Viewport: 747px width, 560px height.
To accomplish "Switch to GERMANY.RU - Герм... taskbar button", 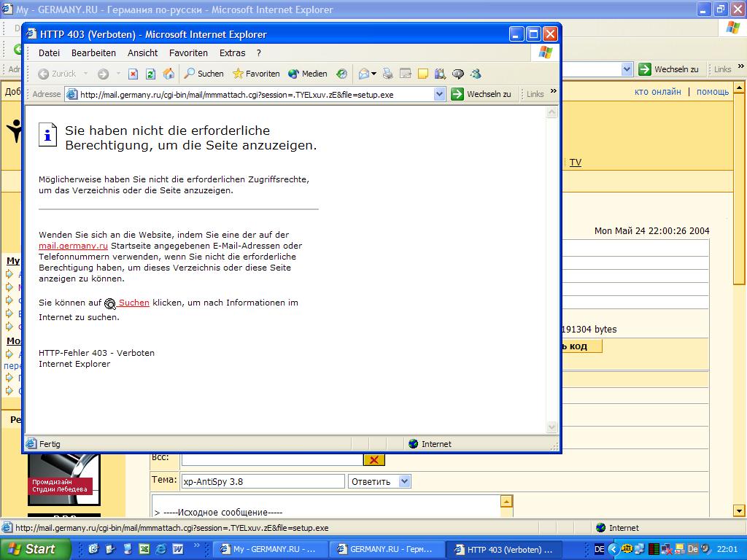I will (x=387, y=549).
